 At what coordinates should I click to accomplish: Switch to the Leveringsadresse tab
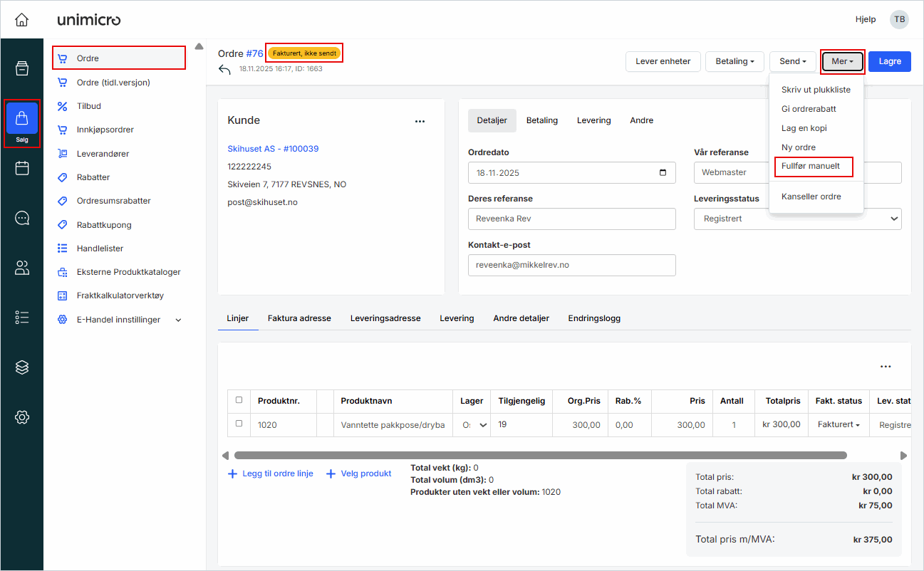(385, 318)
